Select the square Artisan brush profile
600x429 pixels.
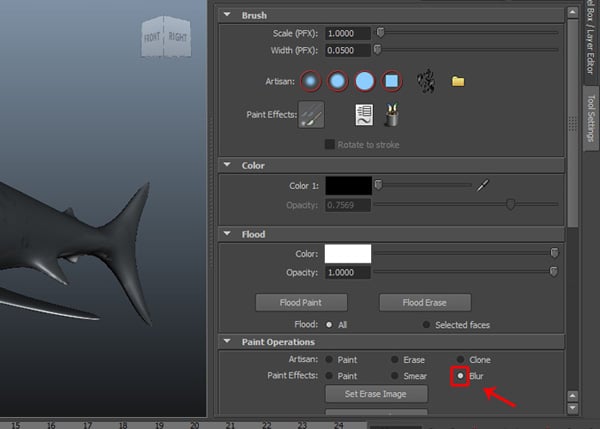coord(391,81)
